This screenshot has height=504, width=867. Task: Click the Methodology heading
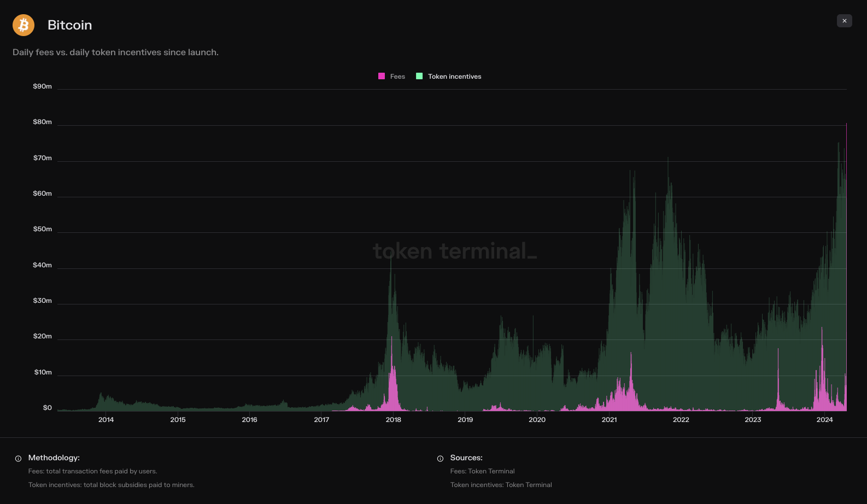coord(54,458)
